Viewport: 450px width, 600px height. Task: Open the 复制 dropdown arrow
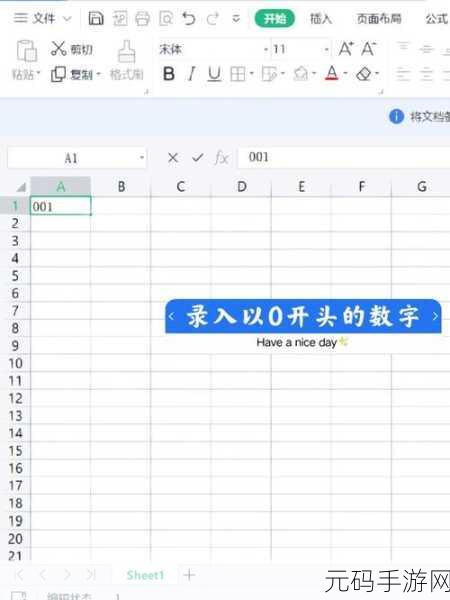pos(98,74)
